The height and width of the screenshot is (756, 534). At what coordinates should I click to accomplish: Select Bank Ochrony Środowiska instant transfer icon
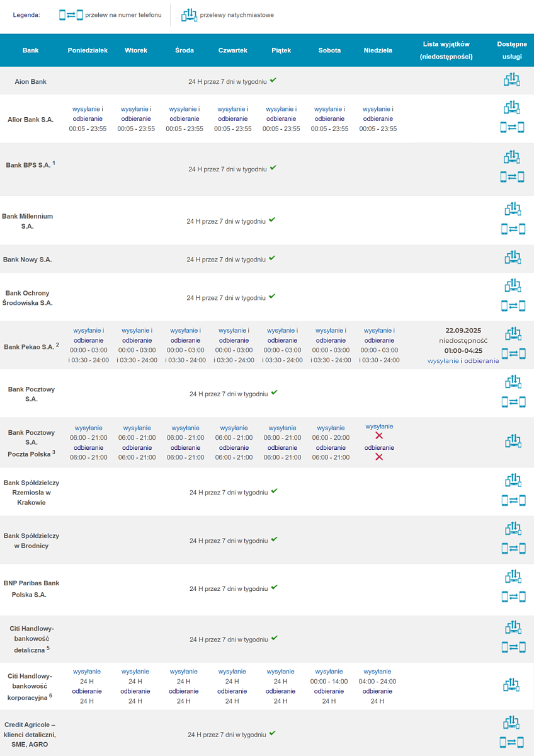click(513, 286)
